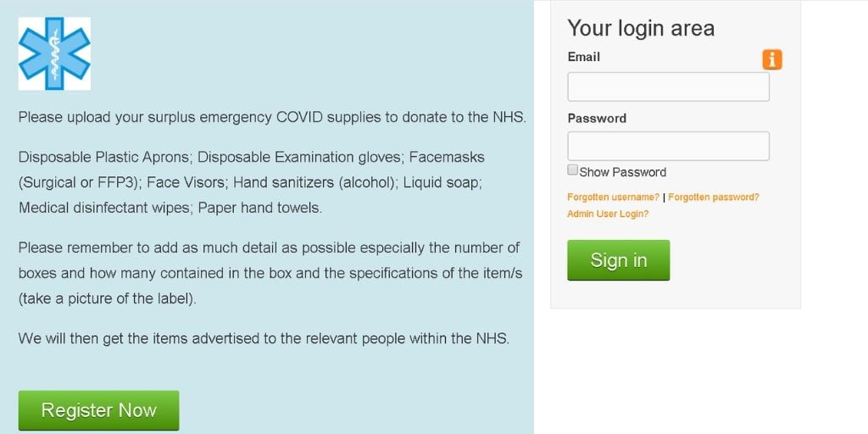Click the We will then get items sentence
Screen dimensions: 868x434
tap(264, 338)
